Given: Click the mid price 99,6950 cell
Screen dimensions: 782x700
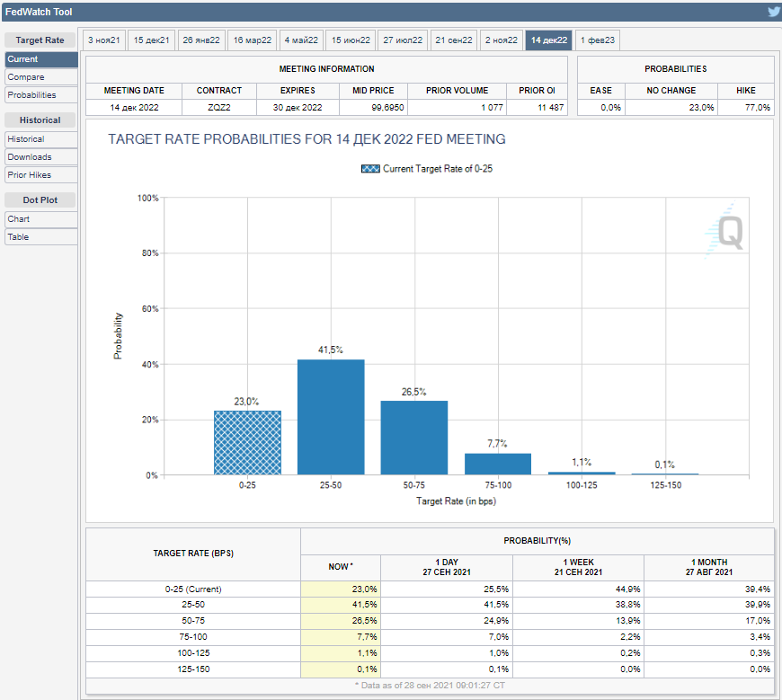Looking at the screenshot, I should 374,108.
